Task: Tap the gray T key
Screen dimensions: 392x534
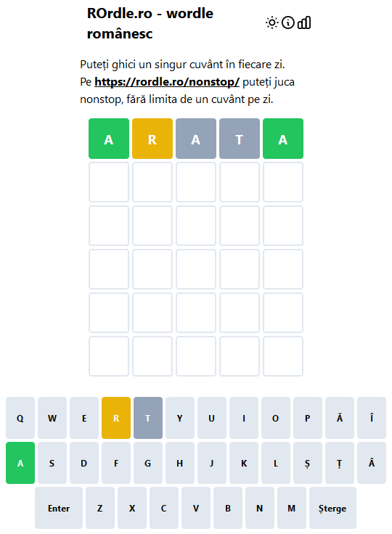Action: (148, 418)
